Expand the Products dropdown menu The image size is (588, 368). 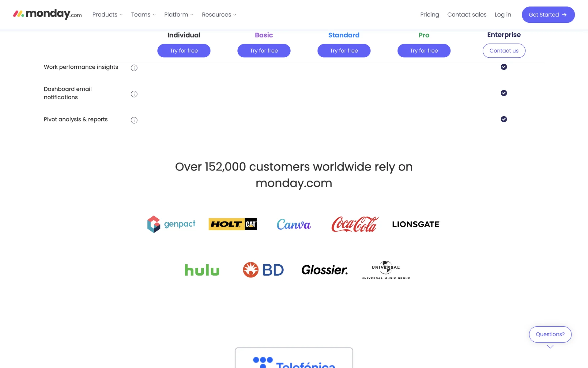107,15
